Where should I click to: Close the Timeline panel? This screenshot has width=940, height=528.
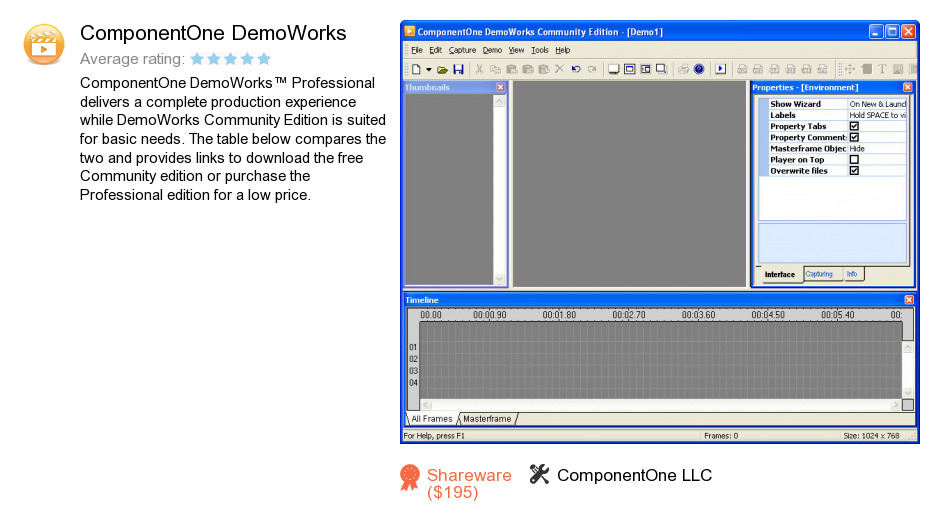click(909, 300)
